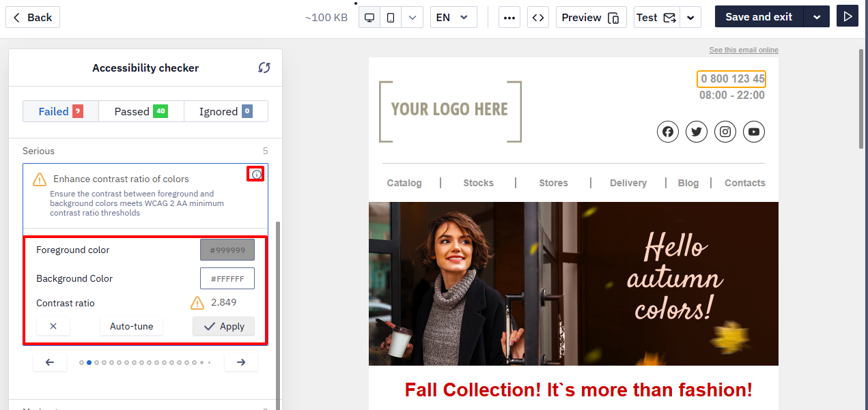Click the Test email button
The width and height of the screenshot is (868, 410).
(x=657, y=17)
